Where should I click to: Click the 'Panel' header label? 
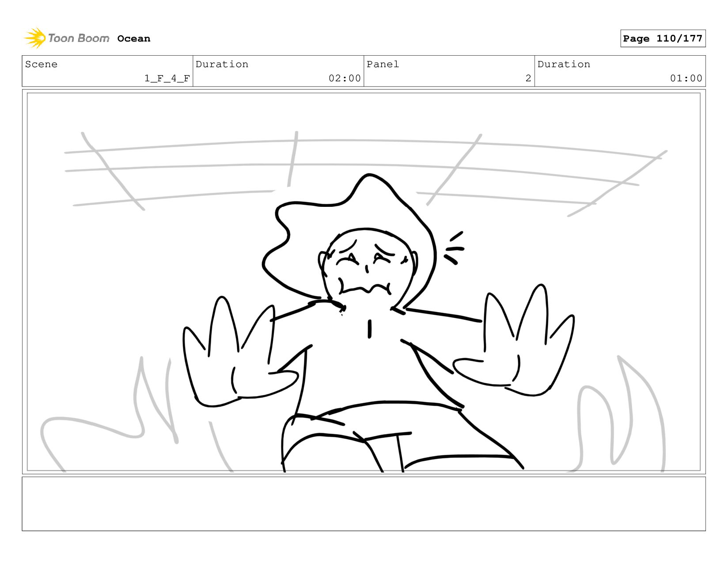point(383,64)
